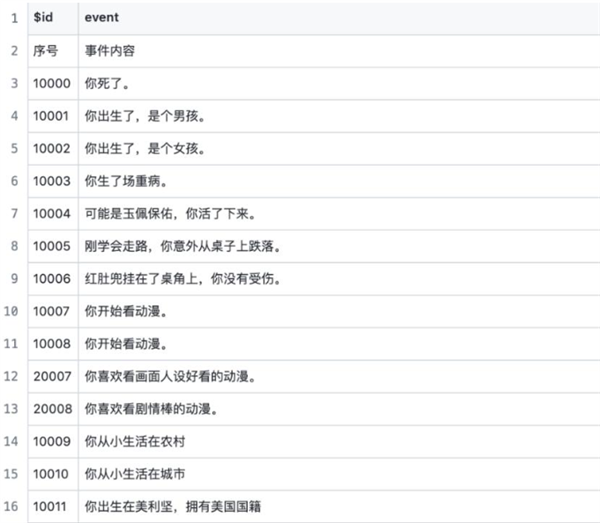Click the event column header
Image resolution: width=600 pixels, height=523 pixels.
click(102, 18)
